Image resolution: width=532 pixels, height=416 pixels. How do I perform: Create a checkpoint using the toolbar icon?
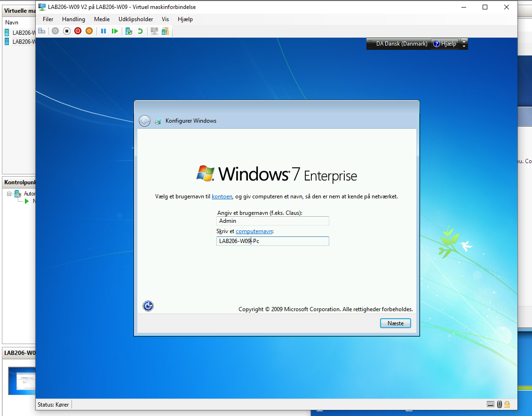(x=129, y=31)
